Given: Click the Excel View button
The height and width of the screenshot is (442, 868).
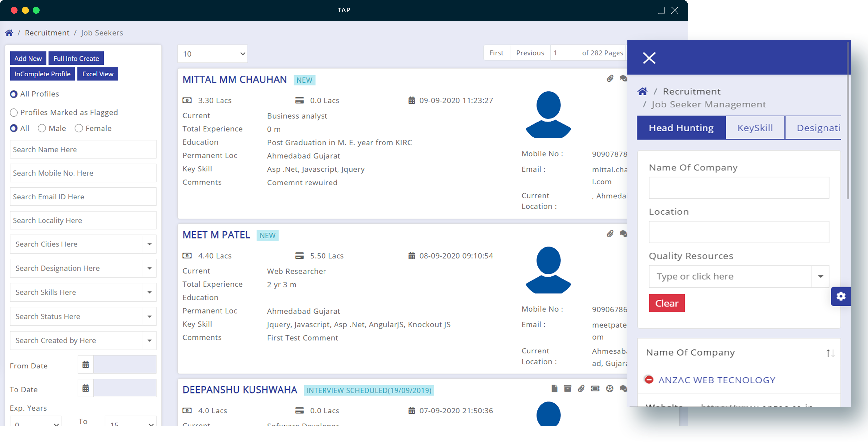Looking at the screenshot, I should tap(98, 74).
